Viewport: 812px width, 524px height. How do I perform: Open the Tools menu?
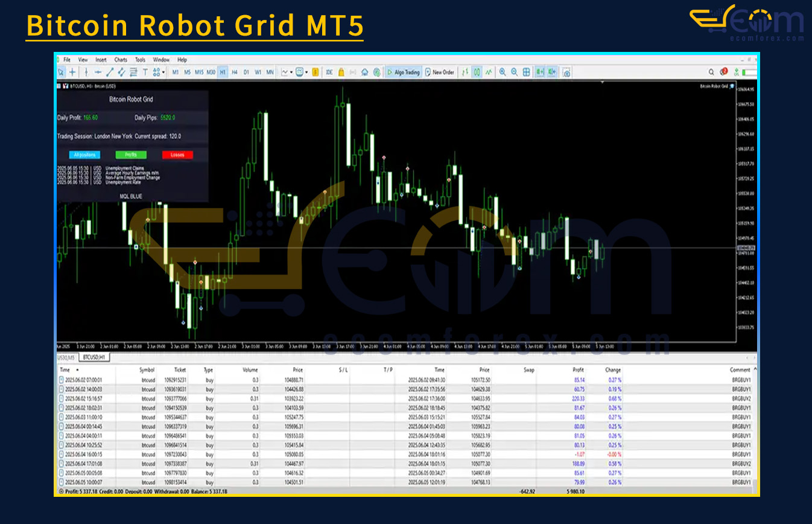(x=140, y=60)
